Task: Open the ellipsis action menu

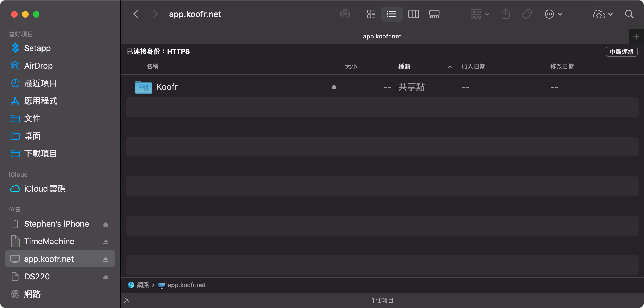Action: 553,14
